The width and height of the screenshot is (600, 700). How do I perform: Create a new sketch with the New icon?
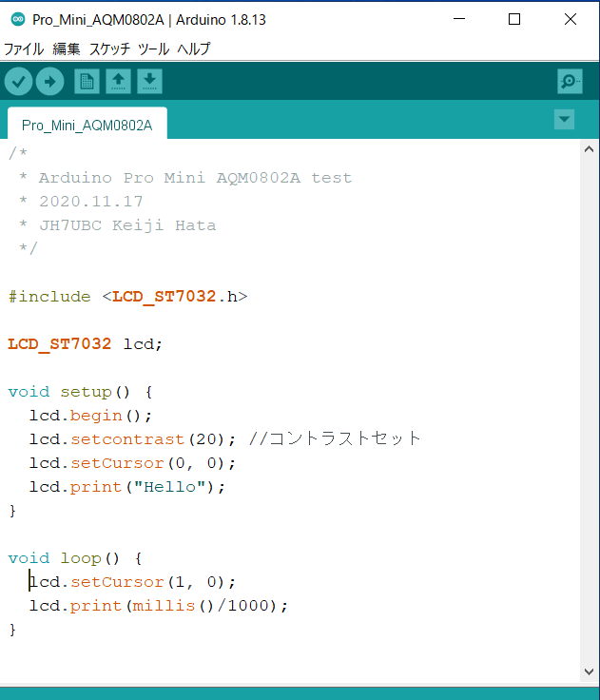point(87,82)
